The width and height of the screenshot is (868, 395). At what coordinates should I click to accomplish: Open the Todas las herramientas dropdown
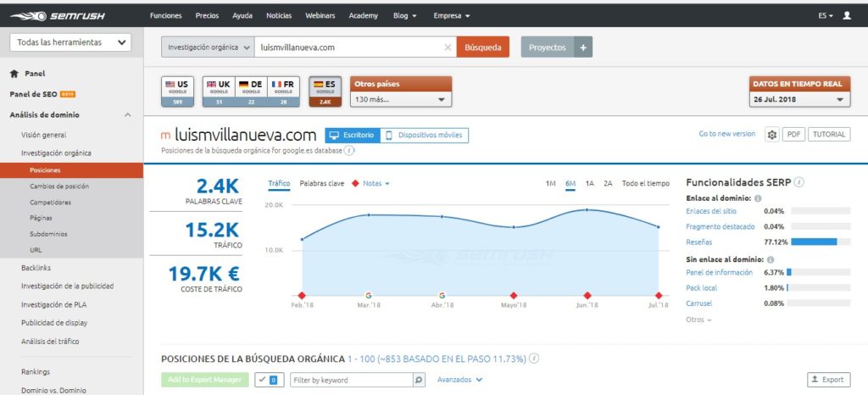[x=70, y=42]
